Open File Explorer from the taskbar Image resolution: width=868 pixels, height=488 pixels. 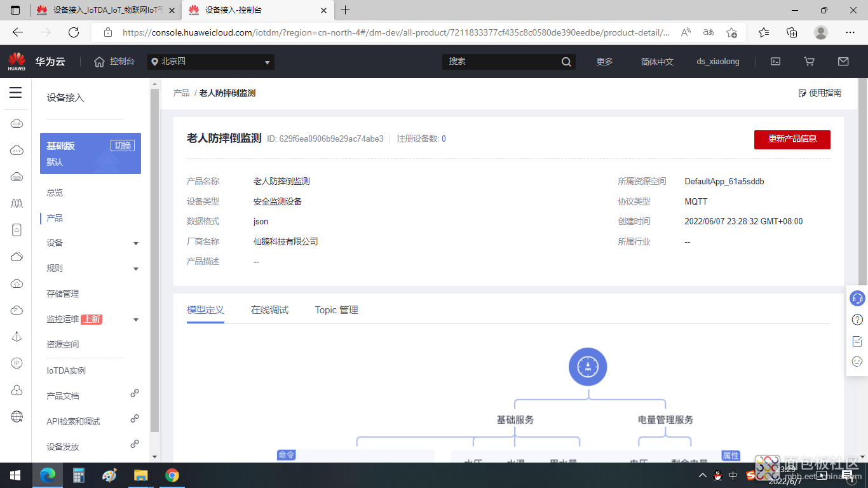(140, 475)
